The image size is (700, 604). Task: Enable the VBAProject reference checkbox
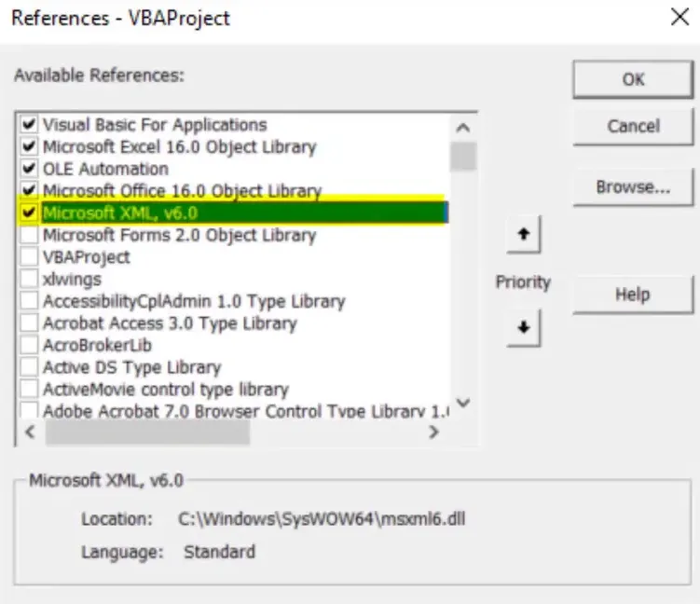[x=29, y=256]
